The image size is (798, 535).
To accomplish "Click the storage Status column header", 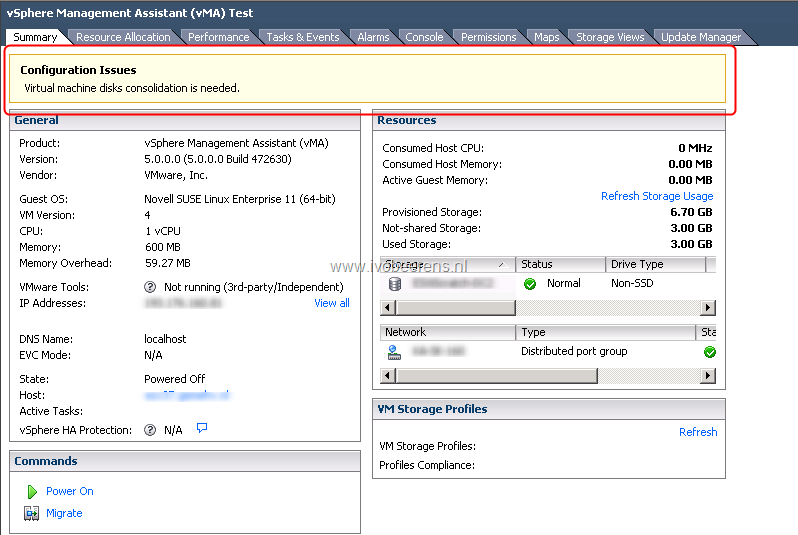I will 560,264.
